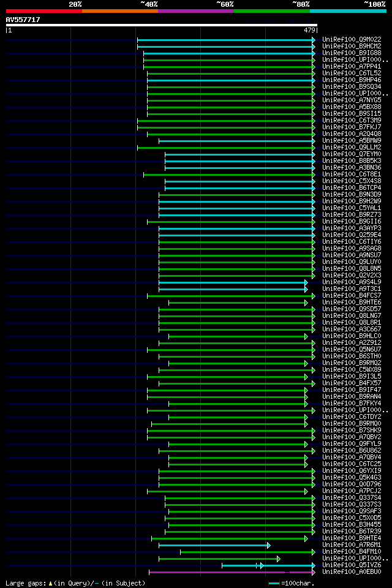This screenshot has height=588, width=392.
Task: Select the UniRef100_B9RAN4 label
Action: (x=352, y=397)
